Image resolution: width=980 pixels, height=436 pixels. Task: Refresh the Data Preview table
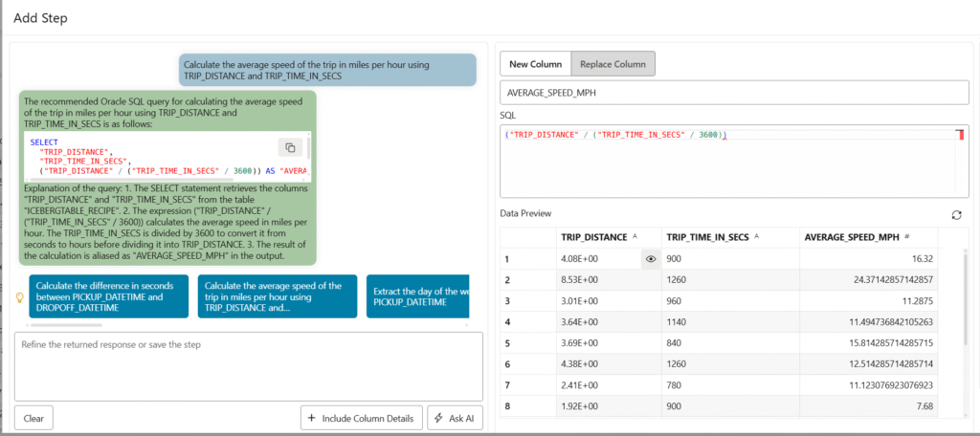955,215
